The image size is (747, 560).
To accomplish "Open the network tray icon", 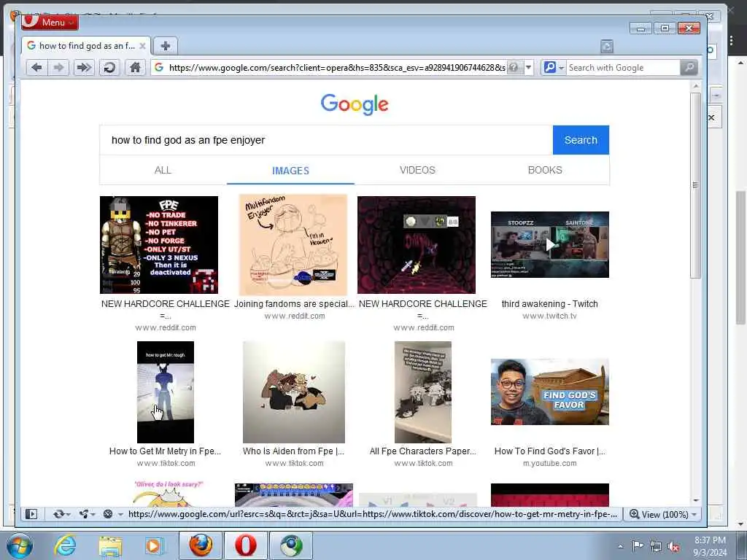I will [656, 546].
